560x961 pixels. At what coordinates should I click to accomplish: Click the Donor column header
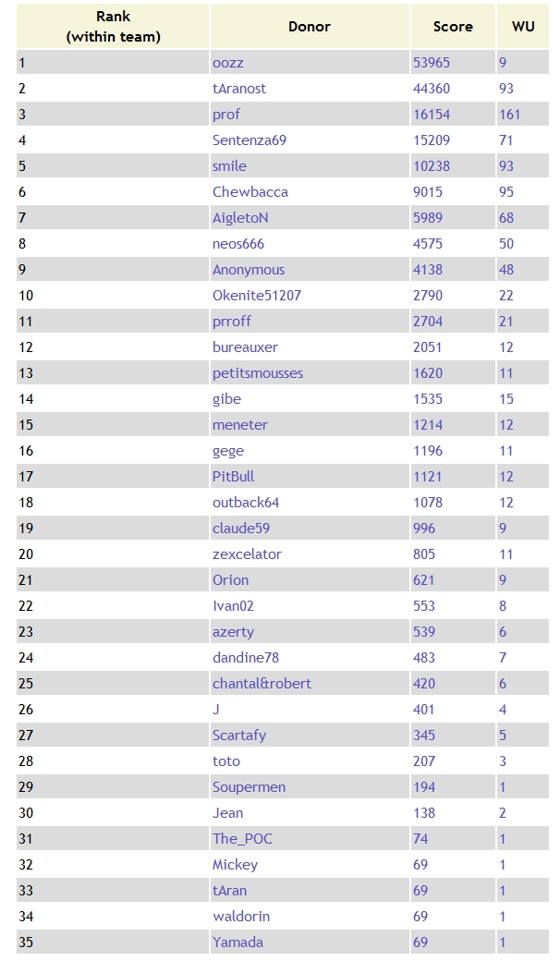click(x=310, y=27)
